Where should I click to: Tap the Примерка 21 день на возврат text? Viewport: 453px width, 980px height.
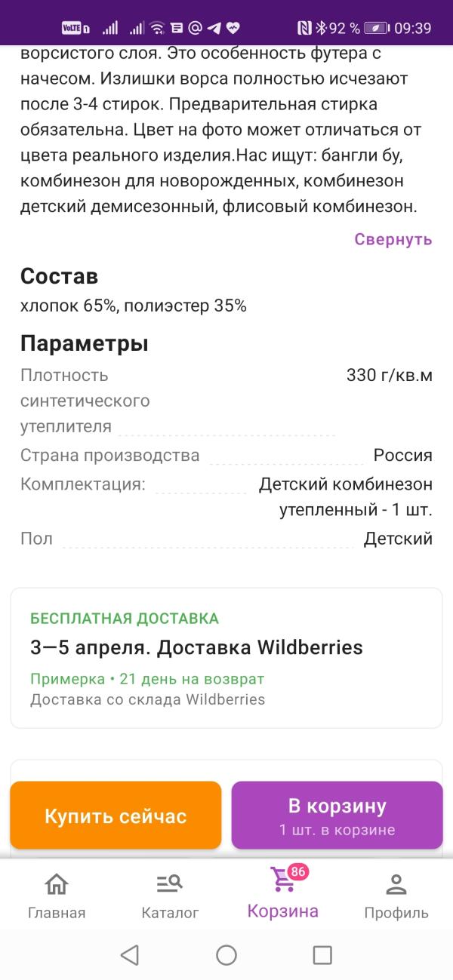point(147,679)
